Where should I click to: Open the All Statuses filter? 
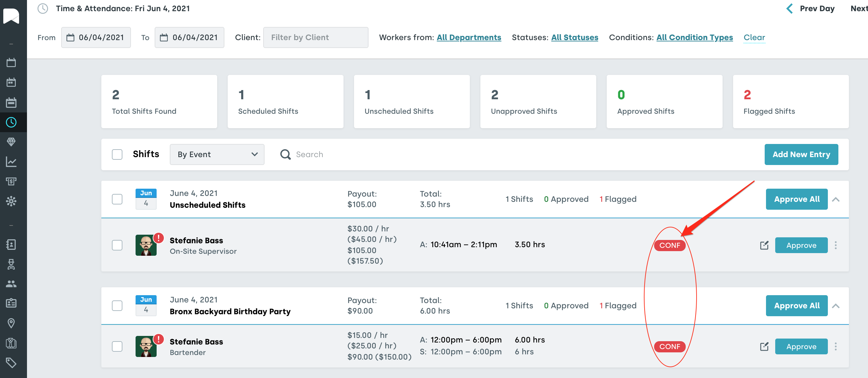click(x=574, y=37)
